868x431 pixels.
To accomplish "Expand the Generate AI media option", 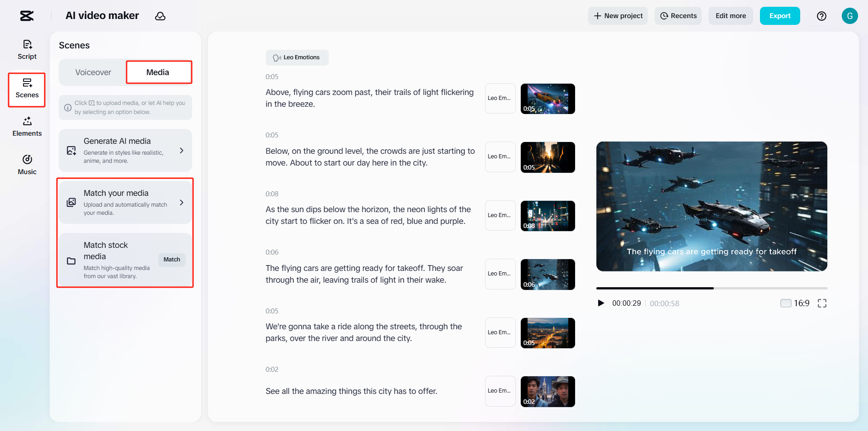I will click(181, 151).
